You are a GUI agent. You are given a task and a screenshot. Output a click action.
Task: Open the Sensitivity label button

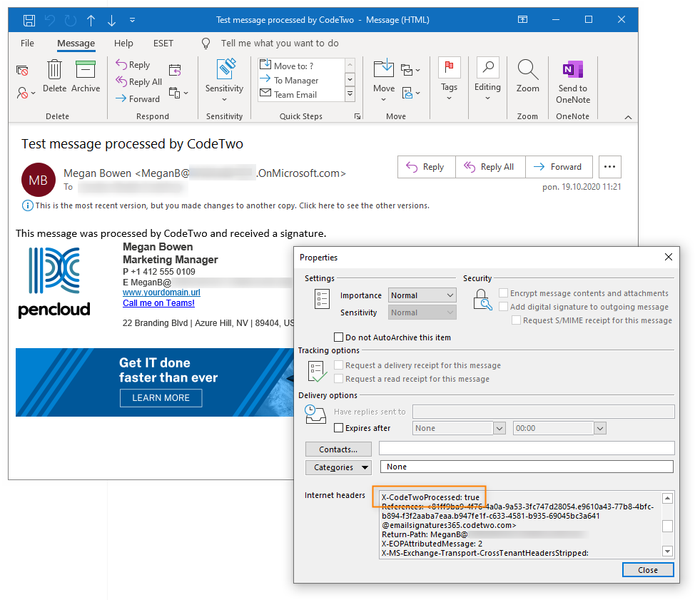point(224,81)
